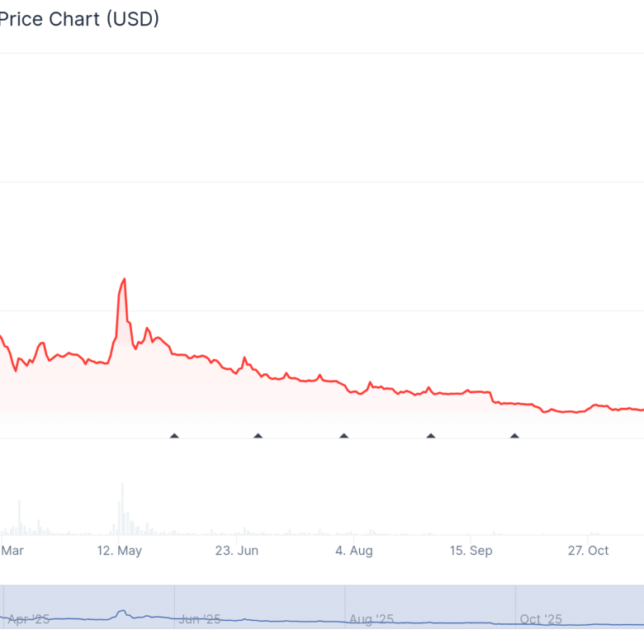The height and width of the screenshot is (644, 644).
Task: Click the peak bump on the navigator's blue line
Action: (x=122, y=612)
